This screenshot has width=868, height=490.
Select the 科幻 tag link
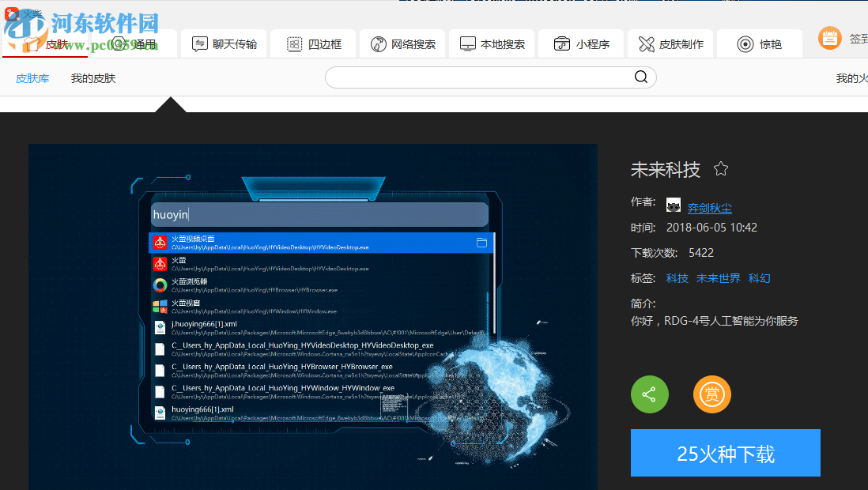point(759,278)
